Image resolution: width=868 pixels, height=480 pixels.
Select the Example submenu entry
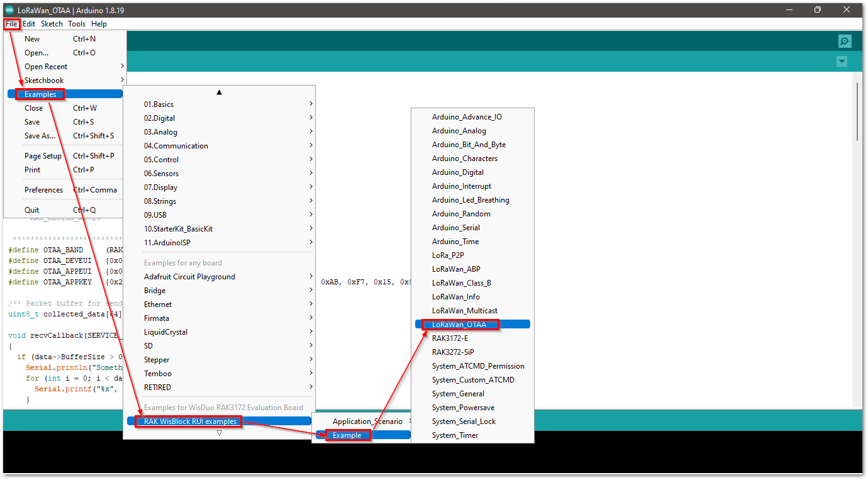(x=363, y=435)
